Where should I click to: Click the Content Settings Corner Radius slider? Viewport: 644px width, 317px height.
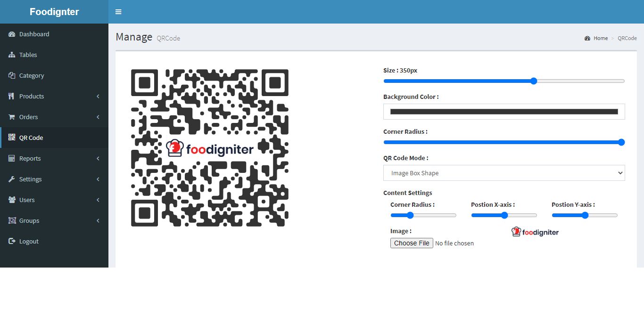[423, 215]
